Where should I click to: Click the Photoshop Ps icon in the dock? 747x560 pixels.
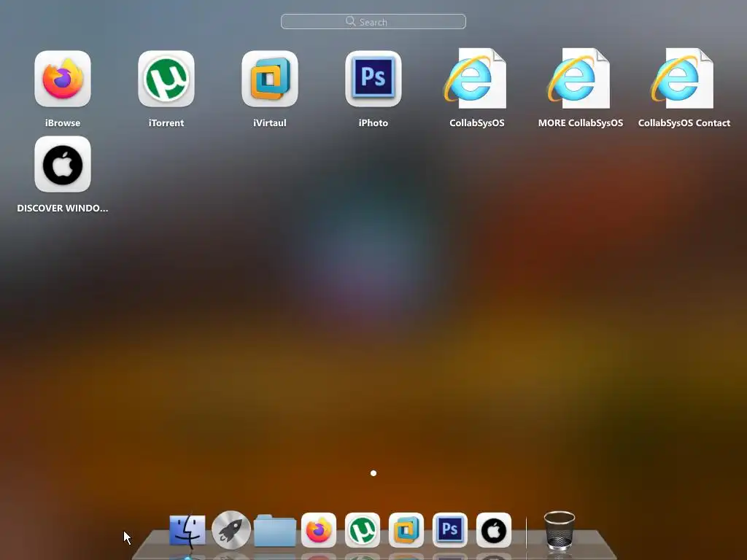pyautogui.click(x=450, y=530)
